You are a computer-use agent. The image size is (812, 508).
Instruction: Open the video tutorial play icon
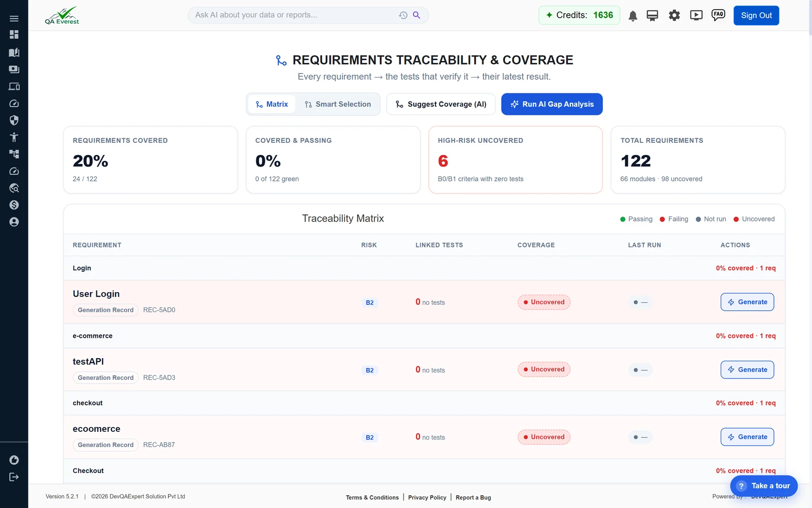[x=696, y=15]
